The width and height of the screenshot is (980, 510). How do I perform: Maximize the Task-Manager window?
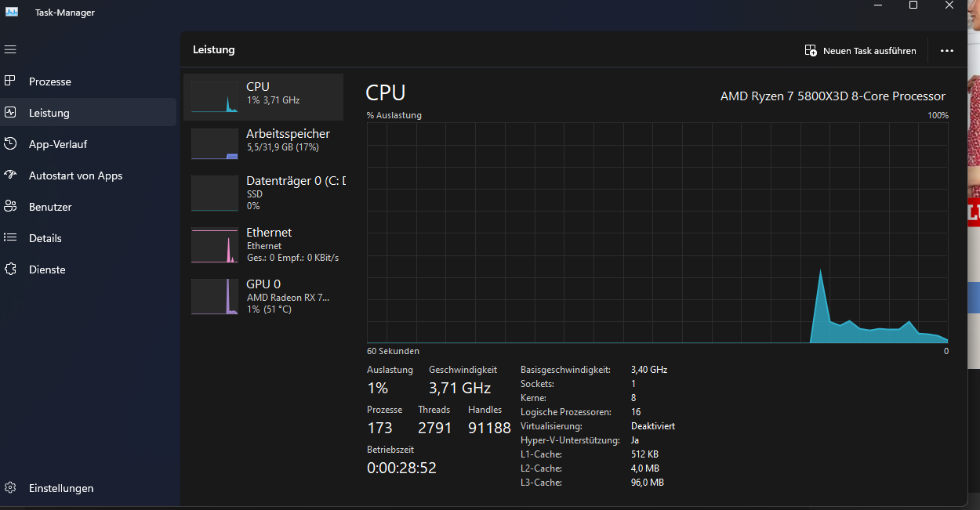coord(913,5)
